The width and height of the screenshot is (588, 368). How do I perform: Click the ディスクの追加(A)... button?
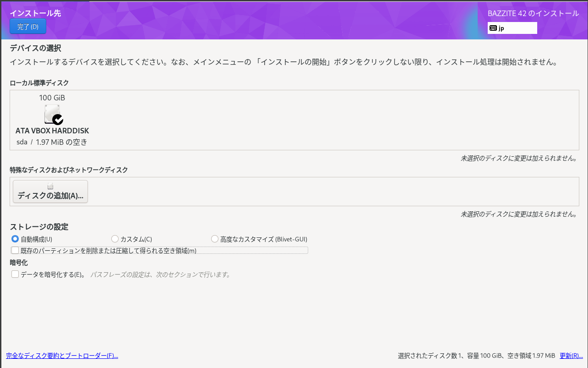[x=50, y=192]
